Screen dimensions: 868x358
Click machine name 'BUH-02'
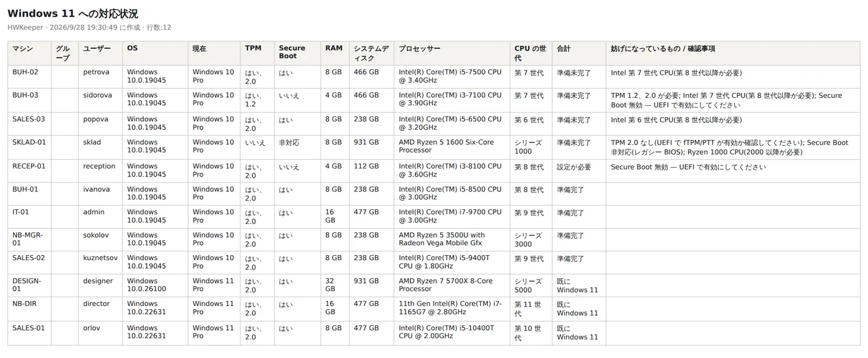pyautogui.click(x=25, y=72)
